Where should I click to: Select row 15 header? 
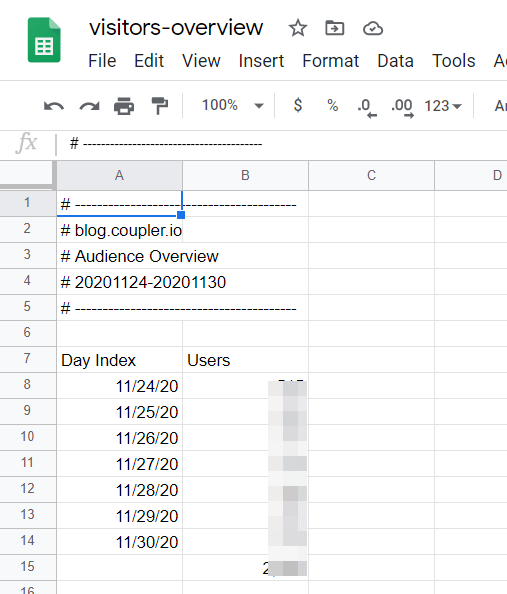click(28, 567)
